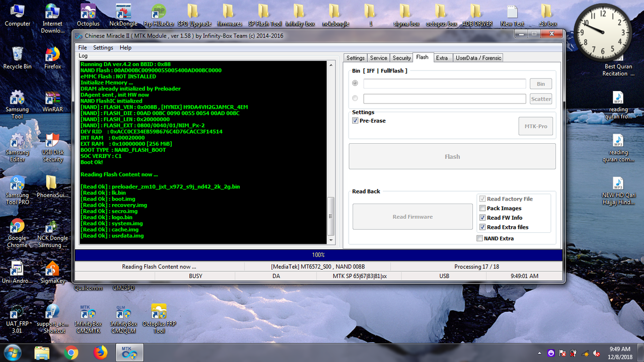Switch to the Extra tab
The image size is (644, 362).
click(442, 58)
